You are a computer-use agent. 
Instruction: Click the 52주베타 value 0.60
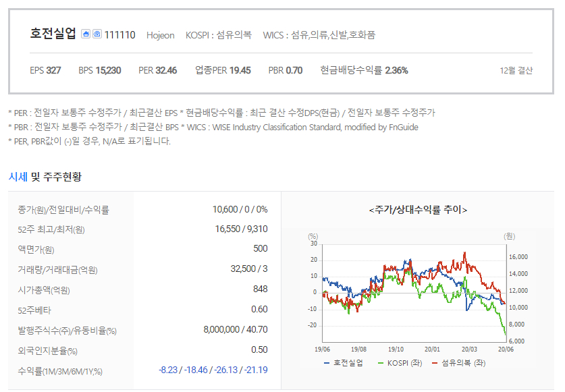pyautogui.click(x=259, y=309)
